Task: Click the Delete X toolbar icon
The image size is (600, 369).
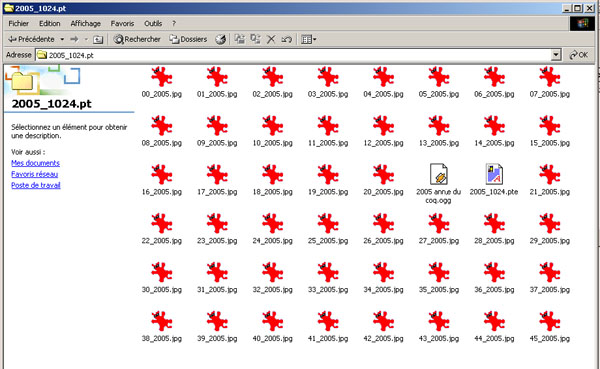Action: point(271,39)
